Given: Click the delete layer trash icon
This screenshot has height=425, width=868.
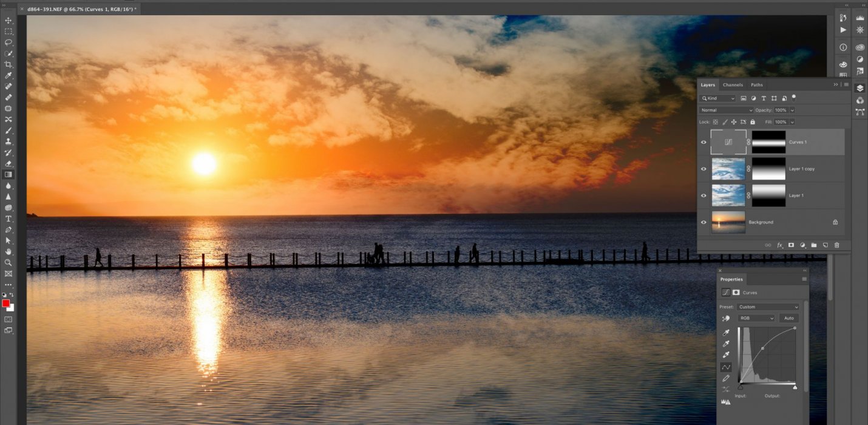Looking at the screenshot, I should [836, 245].
